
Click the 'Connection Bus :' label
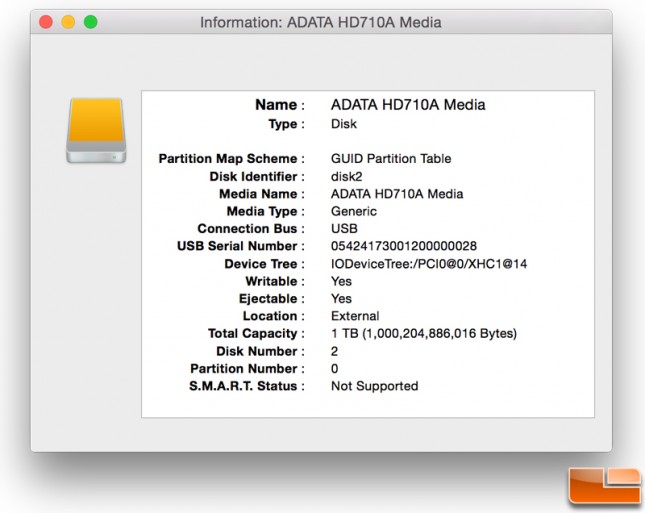pos(251,229)
